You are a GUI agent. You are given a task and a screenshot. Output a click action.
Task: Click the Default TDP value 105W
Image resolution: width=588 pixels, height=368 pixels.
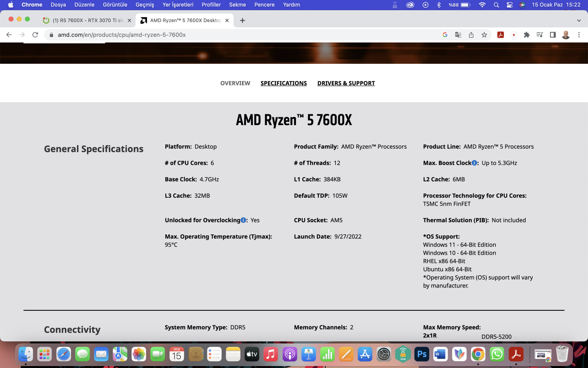point(340,196)
